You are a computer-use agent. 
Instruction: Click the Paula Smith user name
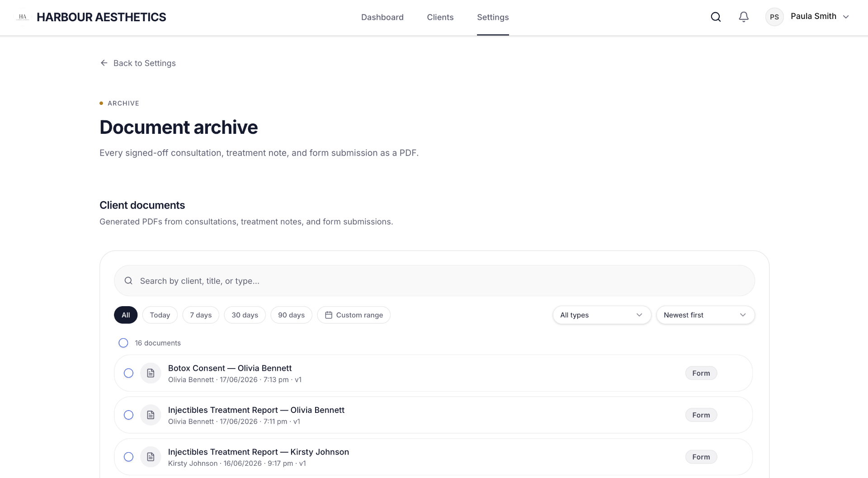point(813,16)
